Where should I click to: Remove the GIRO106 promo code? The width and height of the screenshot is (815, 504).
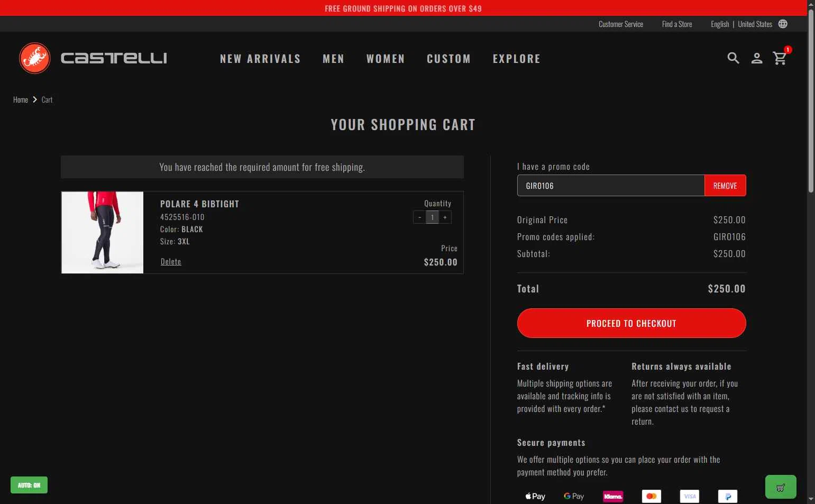click(x=725, y=186)
